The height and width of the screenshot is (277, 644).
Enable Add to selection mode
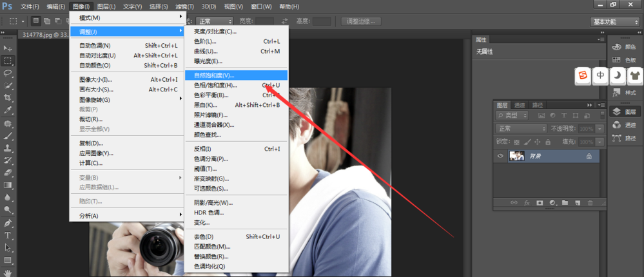point(46,21)
